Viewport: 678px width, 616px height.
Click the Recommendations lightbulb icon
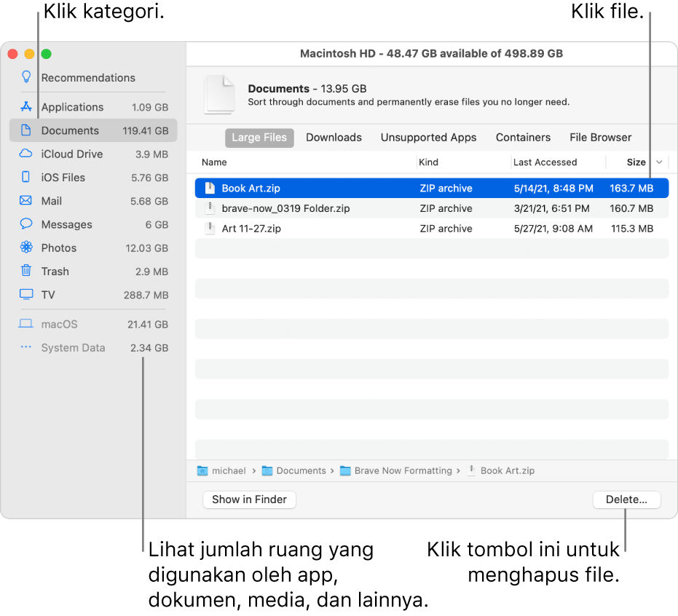(x=26, y=77)
